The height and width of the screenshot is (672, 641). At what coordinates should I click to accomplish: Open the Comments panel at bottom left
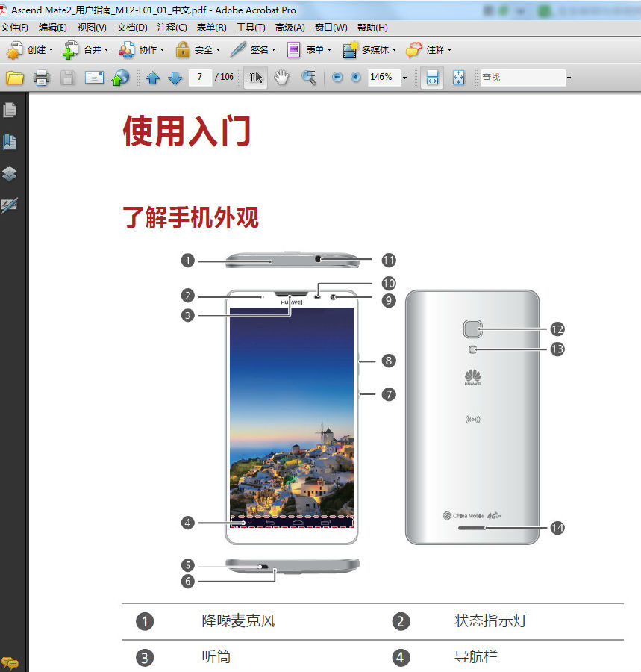(12, 662)
